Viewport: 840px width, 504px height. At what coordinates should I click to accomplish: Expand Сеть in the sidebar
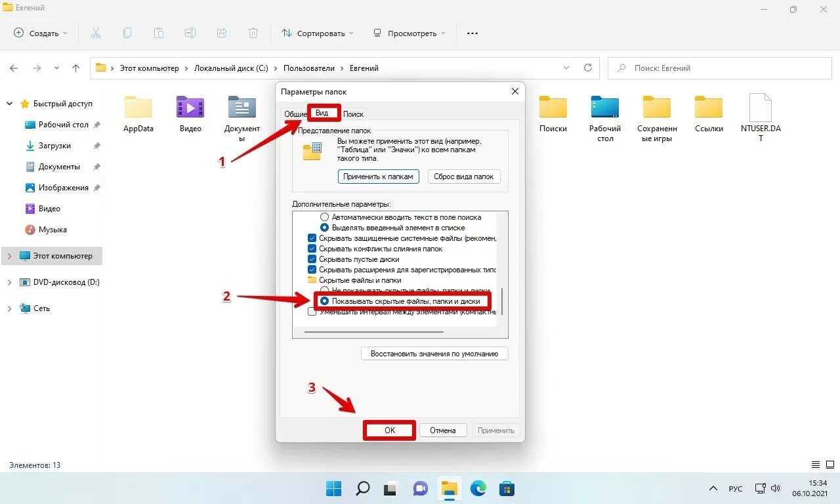(9, 308)
